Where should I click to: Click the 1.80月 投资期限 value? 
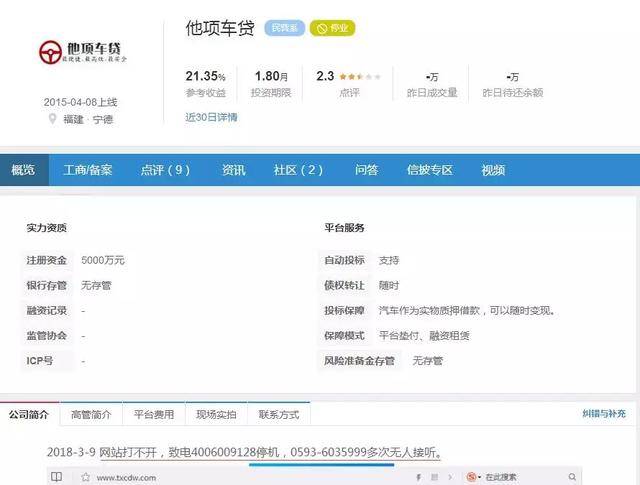point(271,76)
